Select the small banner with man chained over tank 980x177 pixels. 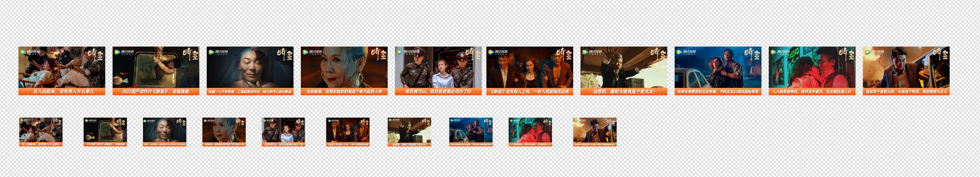click(x=105, y=132)
